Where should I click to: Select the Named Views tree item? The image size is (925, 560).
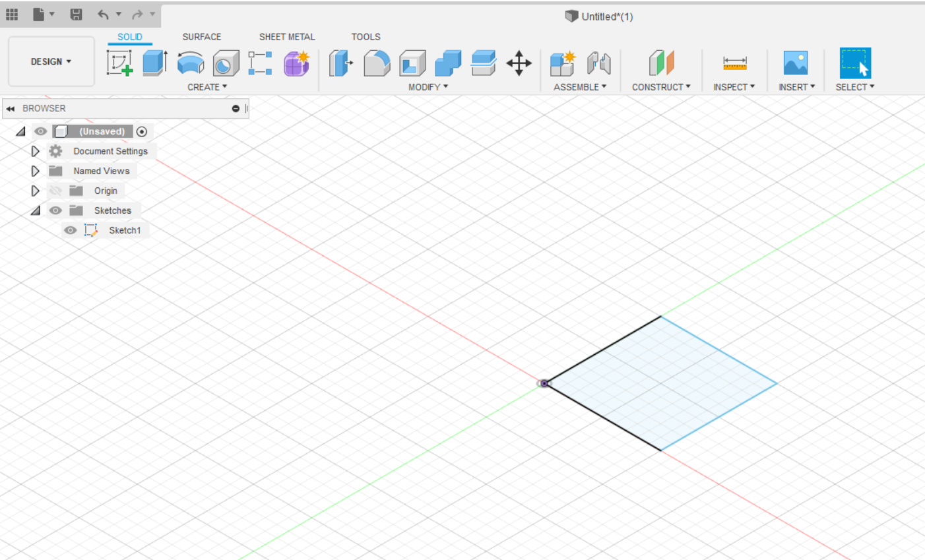(x=102, y=171)
